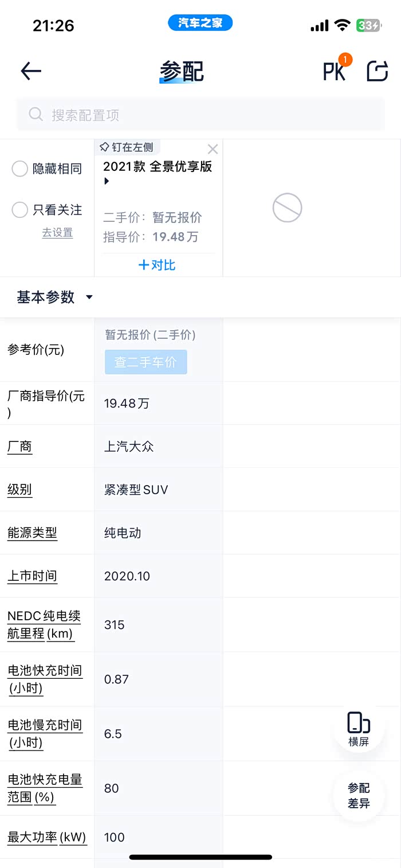
Task: Enable the 隐藏相同 option
Action: [x=20, y=169]
